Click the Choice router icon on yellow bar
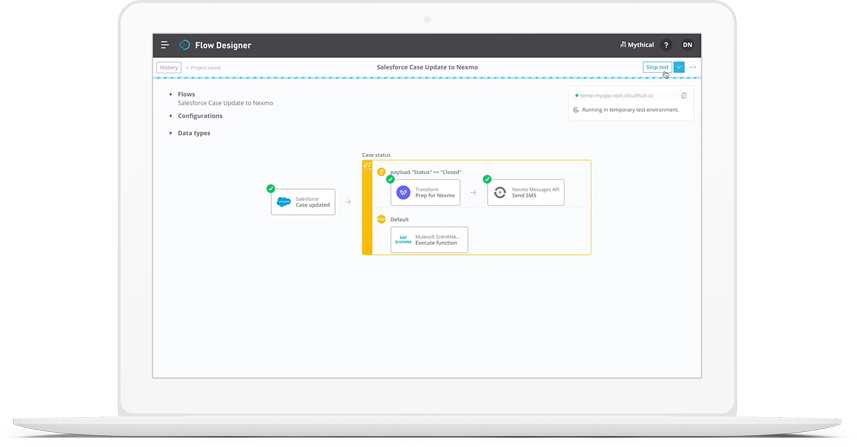Screen dimensions: 857x447 [x=367, y=166]
